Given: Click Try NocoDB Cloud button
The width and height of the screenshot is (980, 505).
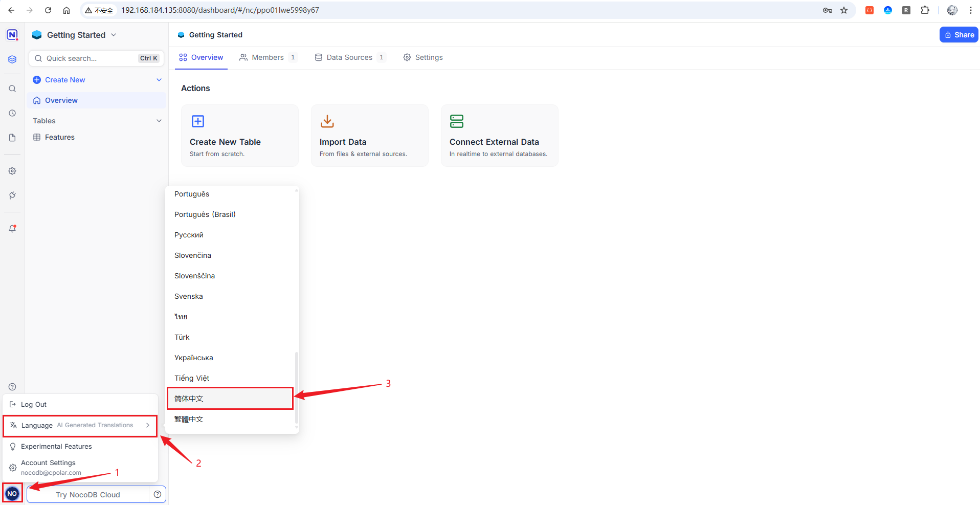Looking at the screenshot, I should [x=88, y=495].
